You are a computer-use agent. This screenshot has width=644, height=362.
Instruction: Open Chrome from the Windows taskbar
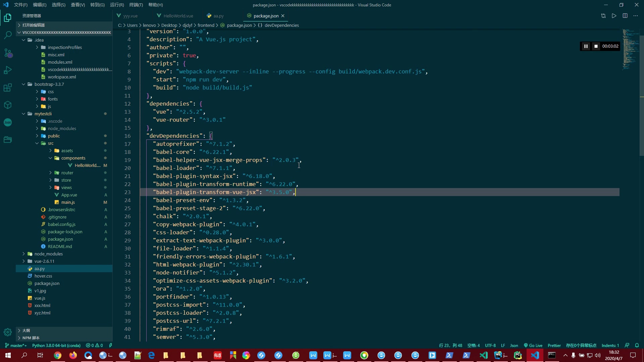pos(58,355)
